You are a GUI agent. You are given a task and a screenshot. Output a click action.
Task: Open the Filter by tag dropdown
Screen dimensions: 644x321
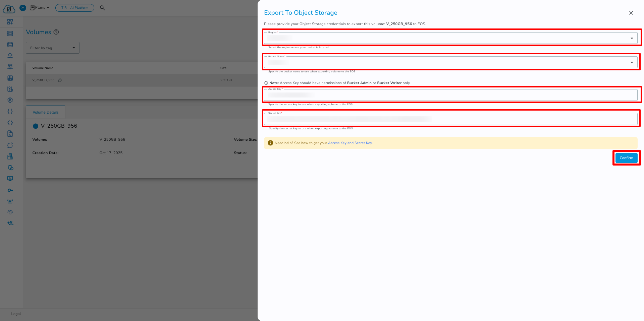click(52, 48)
